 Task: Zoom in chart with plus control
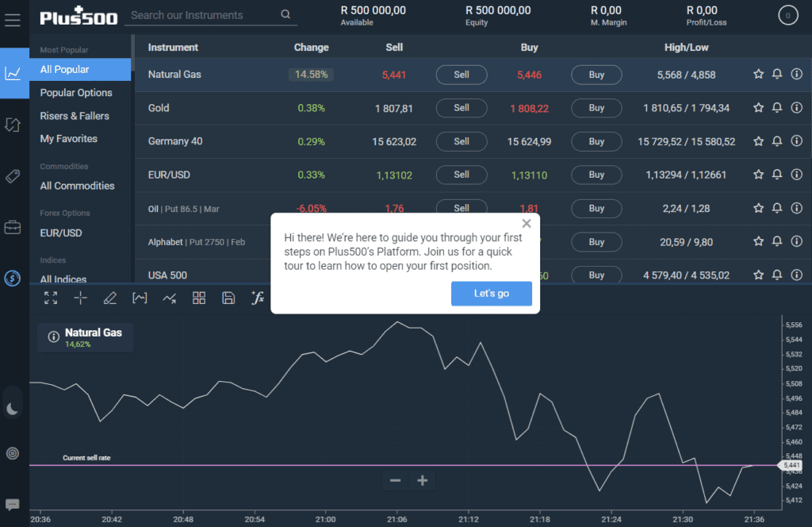coord(422,481)
